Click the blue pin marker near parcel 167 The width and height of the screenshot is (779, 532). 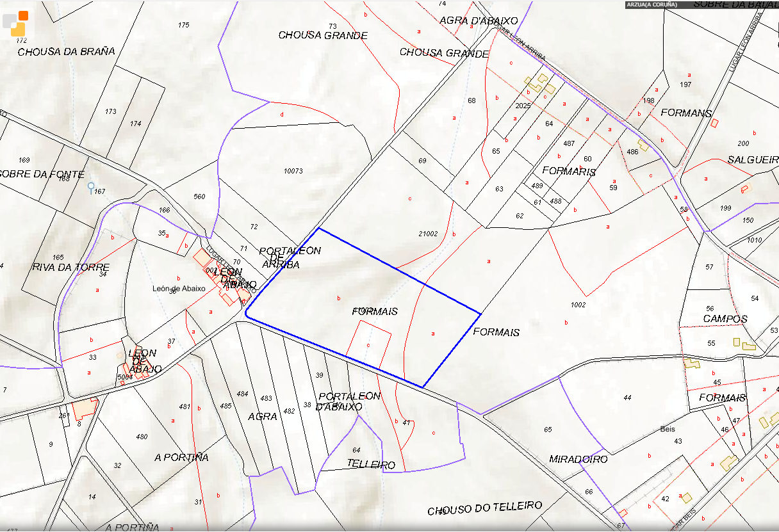tap(91, 188)
